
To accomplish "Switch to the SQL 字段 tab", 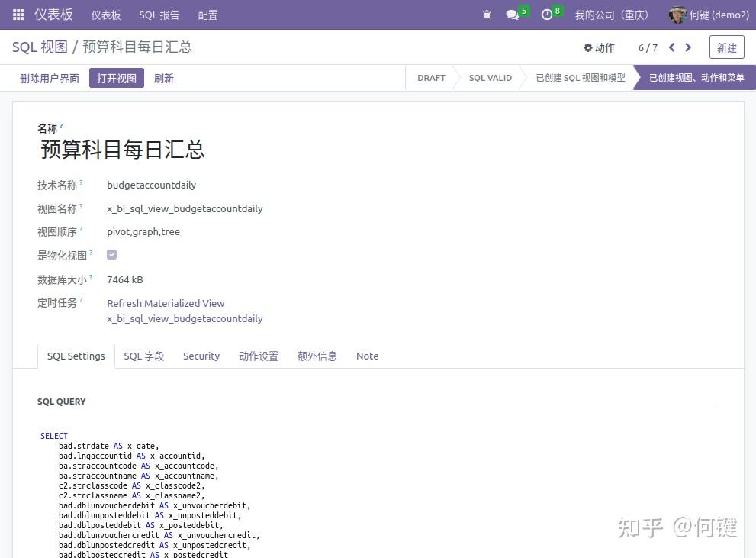I will coord(144,356).
